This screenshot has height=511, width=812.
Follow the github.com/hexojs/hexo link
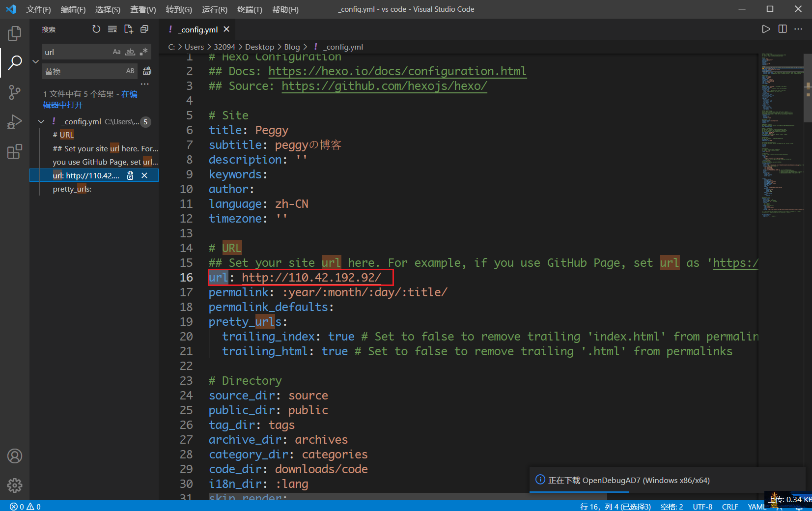click(384, 86)
